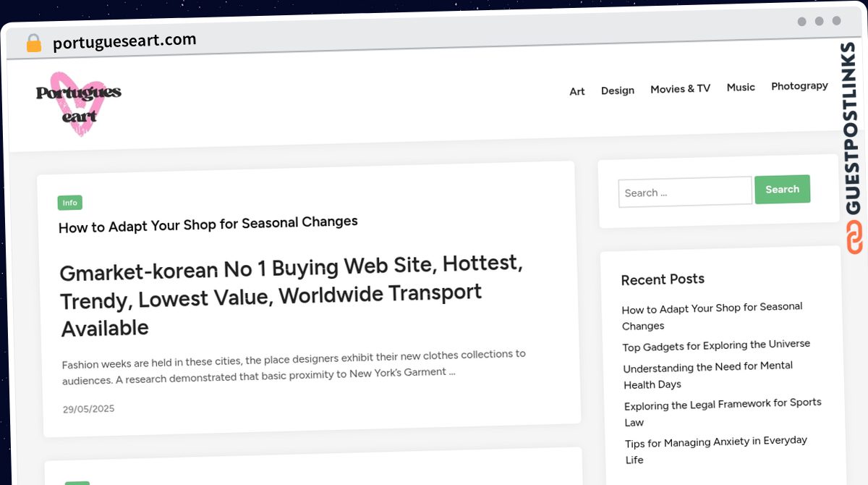Open the Gmarket-korean No 1 Buying Web Site article

(292, 295)
